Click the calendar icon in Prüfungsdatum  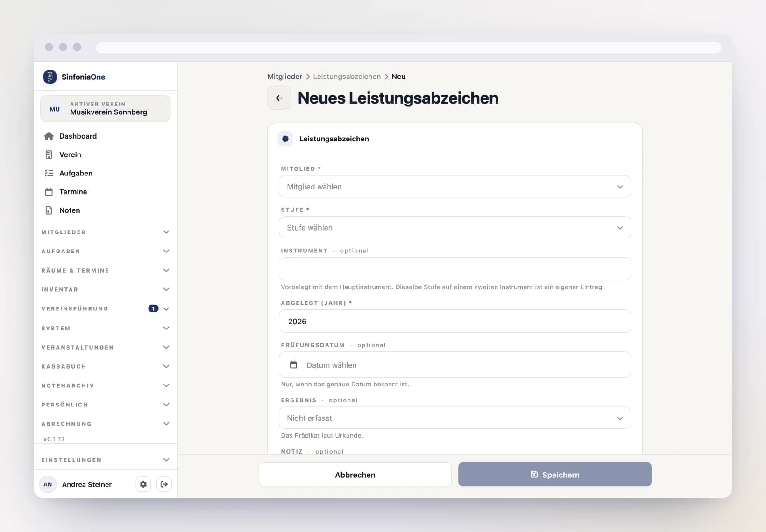coord(293,365)
